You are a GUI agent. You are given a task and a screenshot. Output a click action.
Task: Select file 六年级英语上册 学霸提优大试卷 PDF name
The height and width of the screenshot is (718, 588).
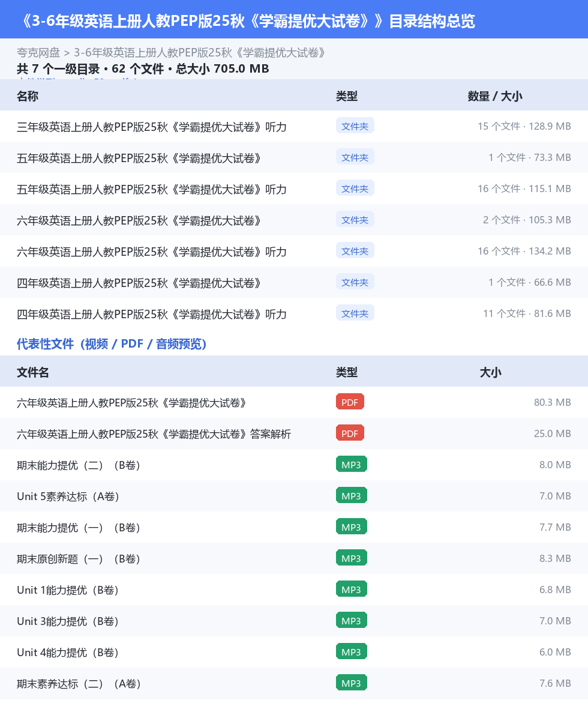(x=132, y=403)
